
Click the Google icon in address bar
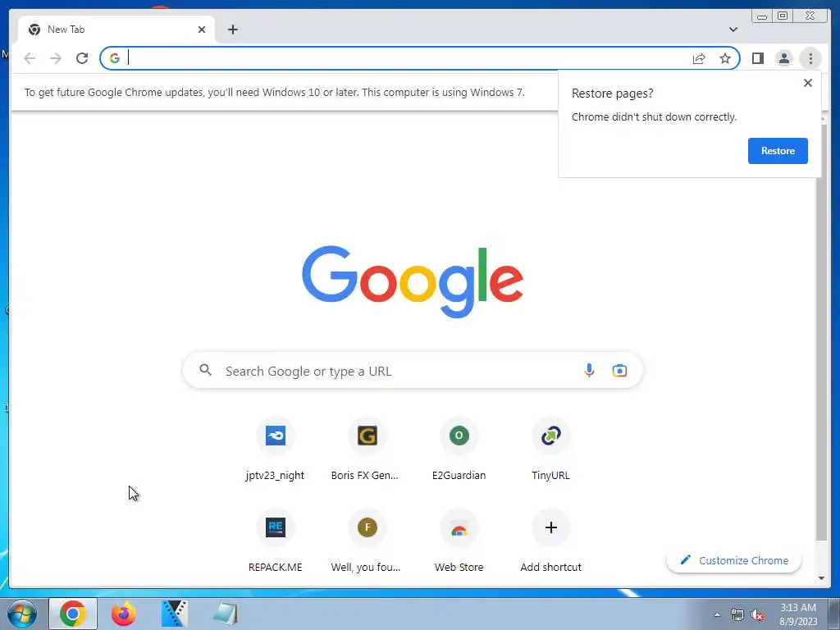[115, 58]
